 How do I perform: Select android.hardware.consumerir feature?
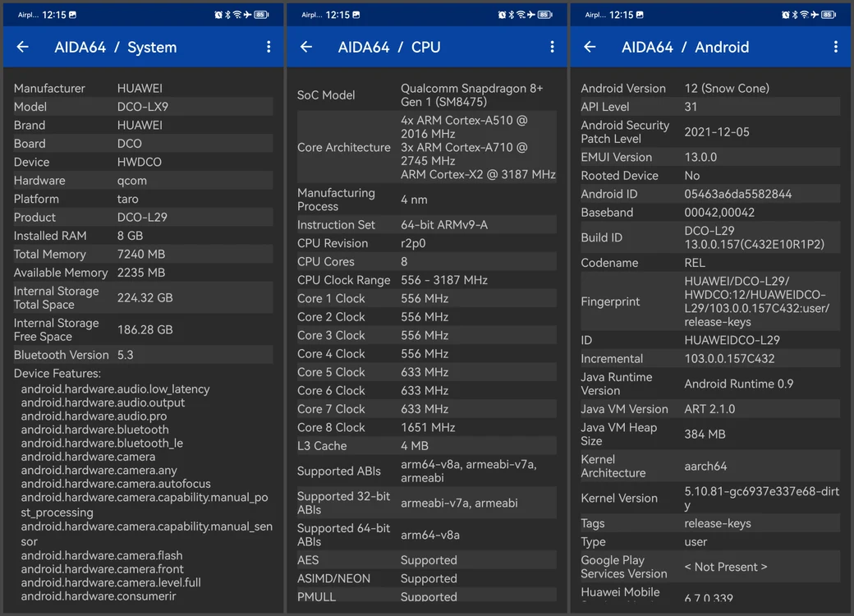(x=99, y=595)
